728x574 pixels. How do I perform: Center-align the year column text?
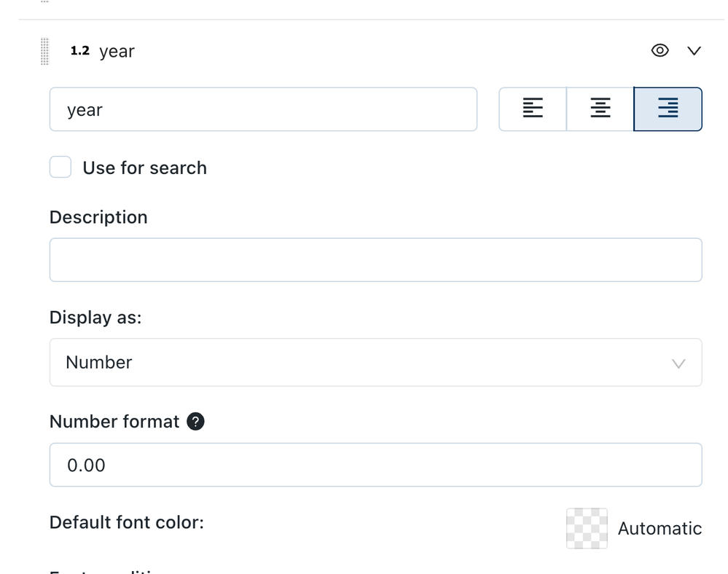tap(600, 109)
